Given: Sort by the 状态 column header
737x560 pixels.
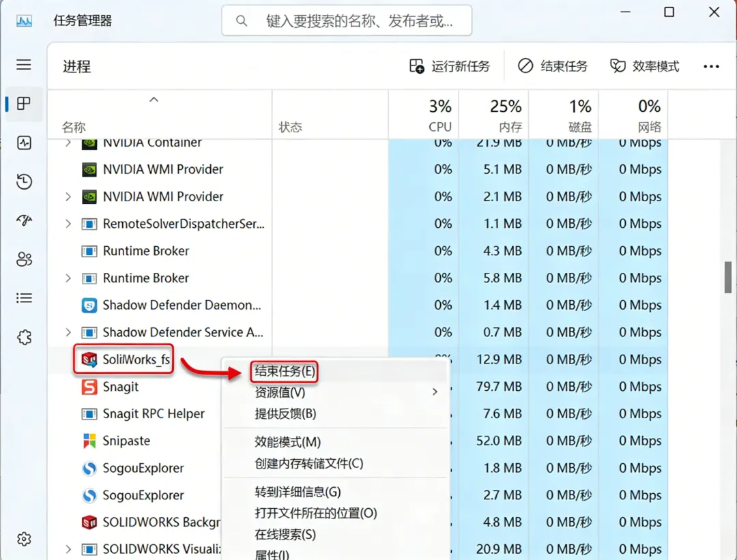Looking at the screenshot, I should point(330,115).
